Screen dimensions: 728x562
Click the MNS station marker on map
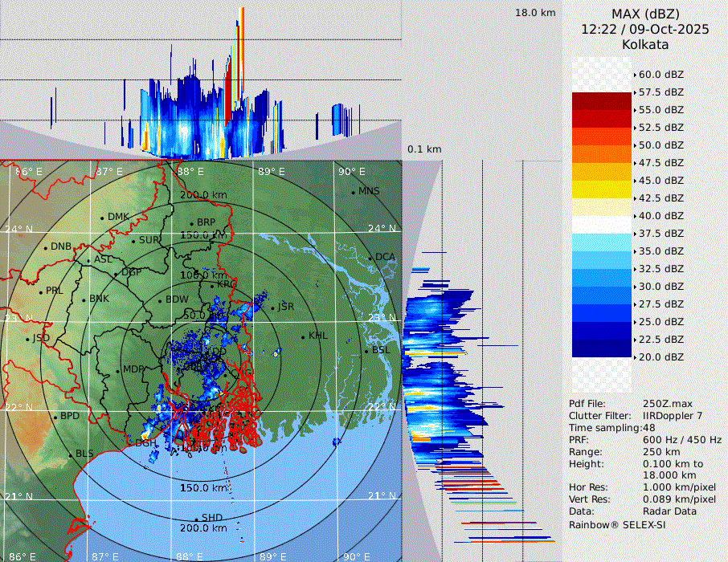[354, 192]
